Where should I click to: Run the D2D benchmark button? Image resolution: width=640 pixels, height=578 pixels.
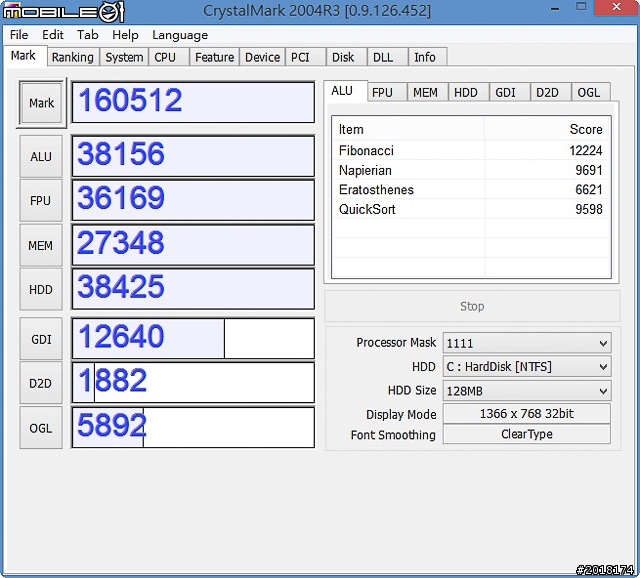click(41, 383)
